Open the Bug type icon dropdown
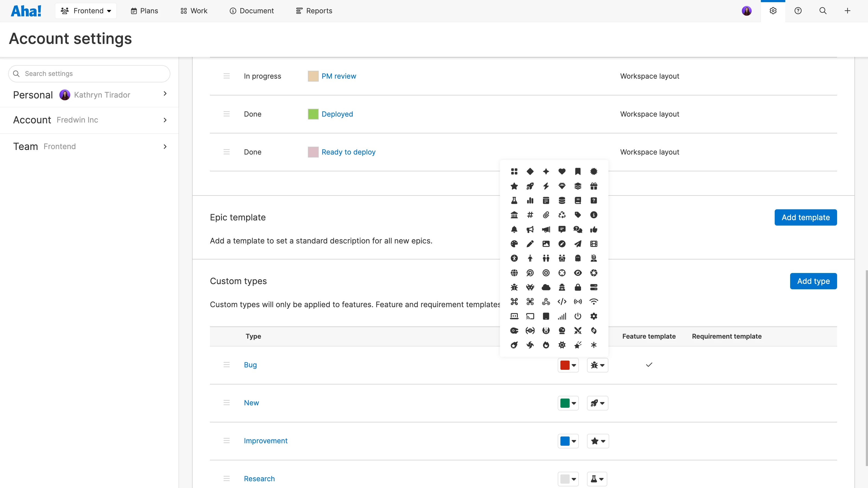The height and width of the screenshot is (488, 868). (x=597, y=365)
